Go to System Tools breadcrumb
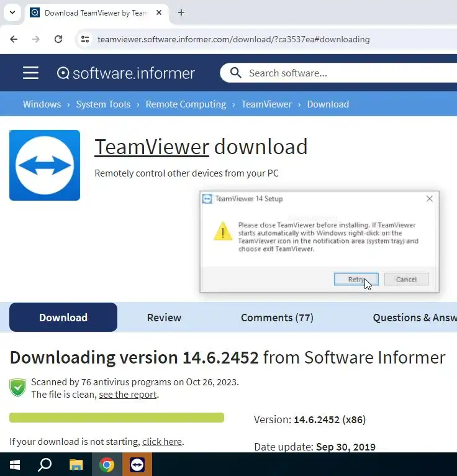Image resolution: width=457 pixels, height=476 pixels. (x=103, y=104)
